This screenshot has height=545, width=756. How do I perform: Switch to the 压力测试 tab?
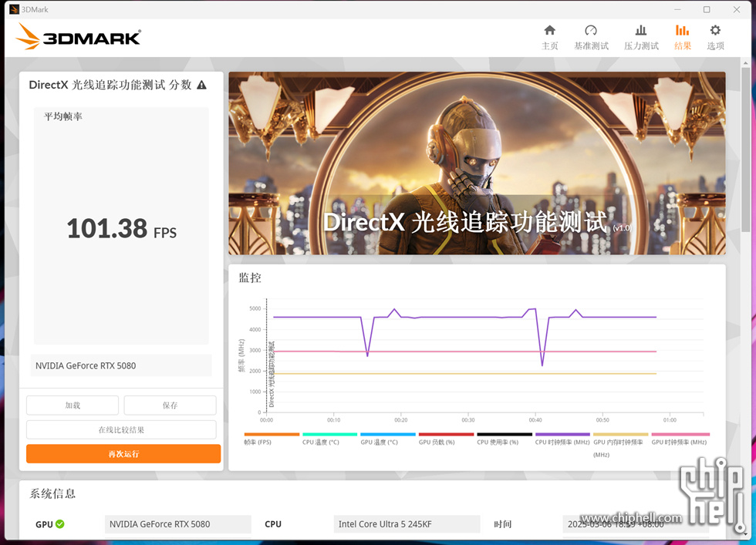[641, 38]
